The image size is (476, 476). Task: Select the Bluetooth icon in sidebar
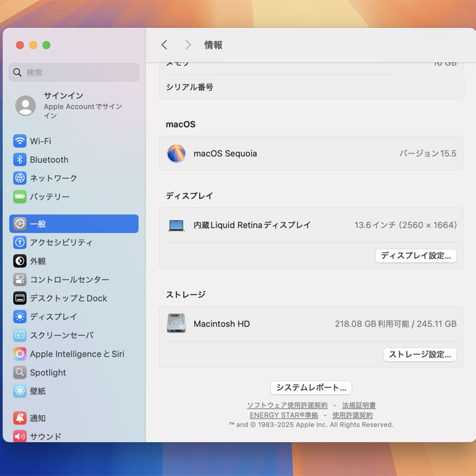click(x=20, y=159)
